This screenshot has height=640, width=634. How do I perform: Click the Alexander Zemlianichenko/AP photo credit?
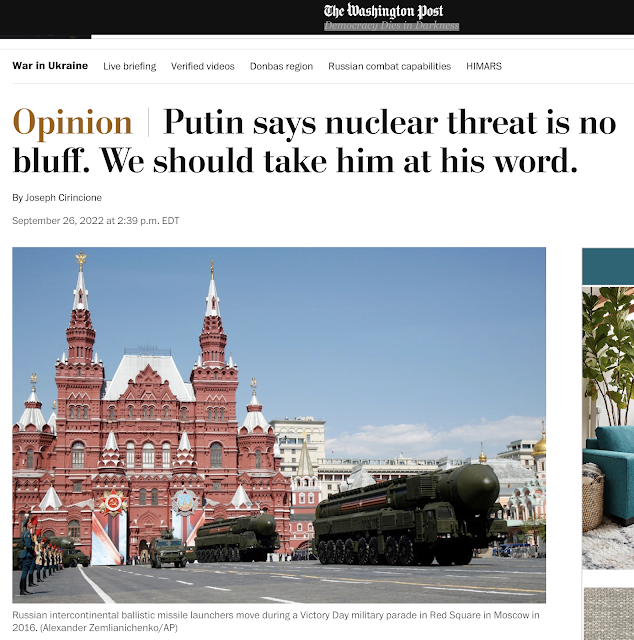[109, 627]
